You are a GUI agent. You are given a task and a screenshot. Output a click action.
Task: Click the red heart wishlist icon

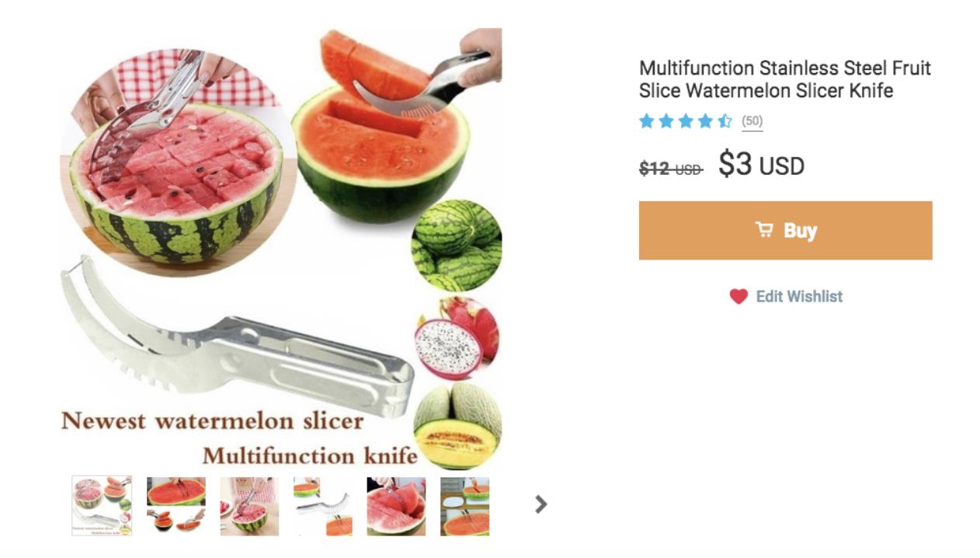pos(738,296)
